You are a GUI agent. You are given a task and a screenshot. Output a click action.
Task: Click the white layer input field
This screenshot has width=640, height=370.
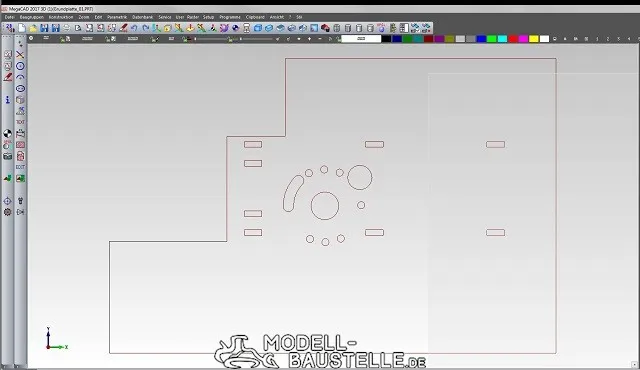tap(361, 39)
